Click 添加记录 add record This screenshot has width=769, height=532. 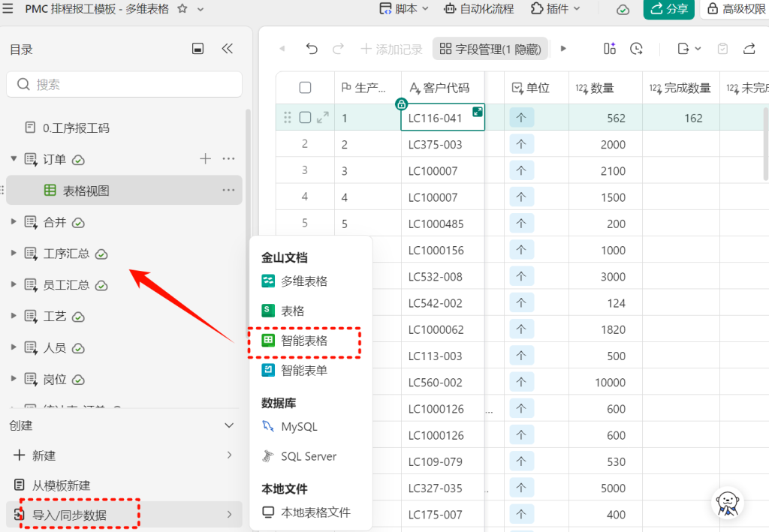click(391, 49)
